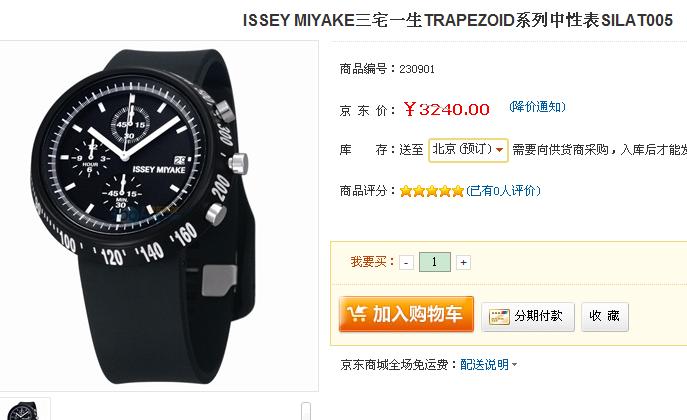The height and width of the screenshot is (420, 687).
Task: Click the small arrow next to 配送说明
Action: [x=514, y=364]
